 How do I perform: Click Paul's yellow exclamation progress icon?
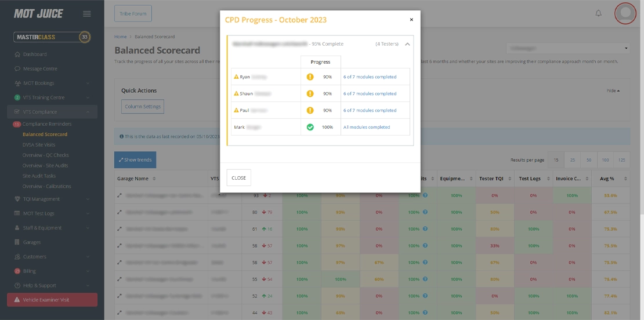coord(310,110)
